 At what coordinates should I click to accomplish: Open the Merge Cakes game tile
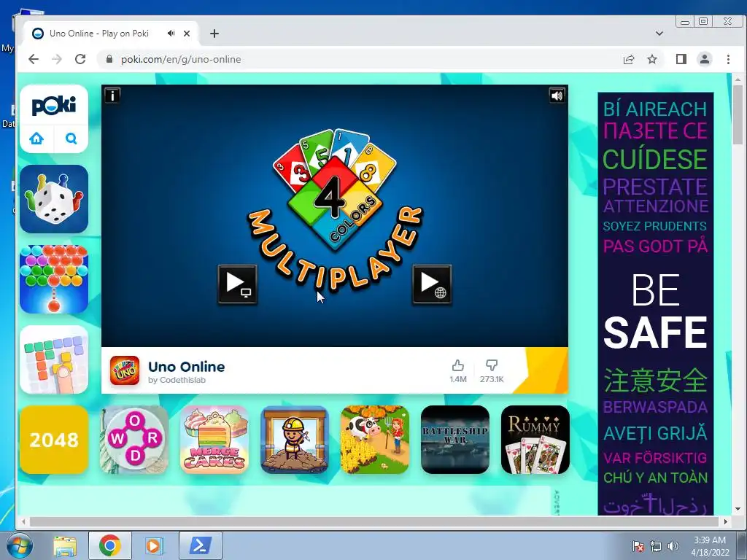tap(214, 440)
